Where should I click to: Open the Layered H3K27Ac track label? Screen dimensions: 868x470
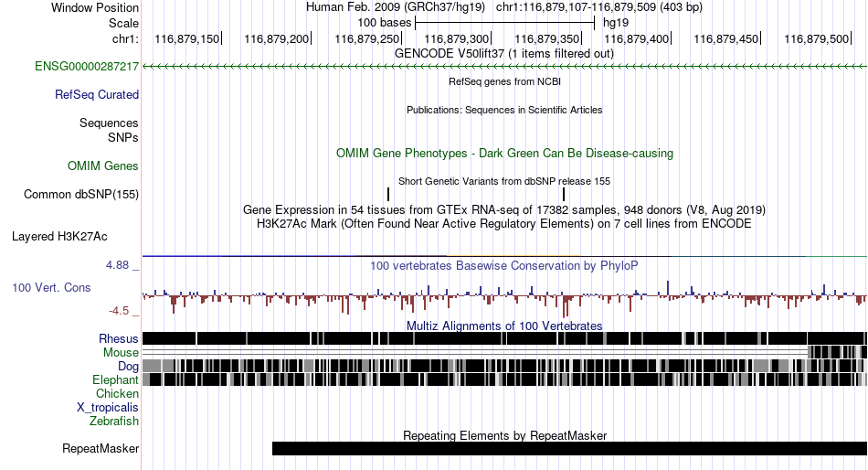pyautogui.click(x=59, y=237)
